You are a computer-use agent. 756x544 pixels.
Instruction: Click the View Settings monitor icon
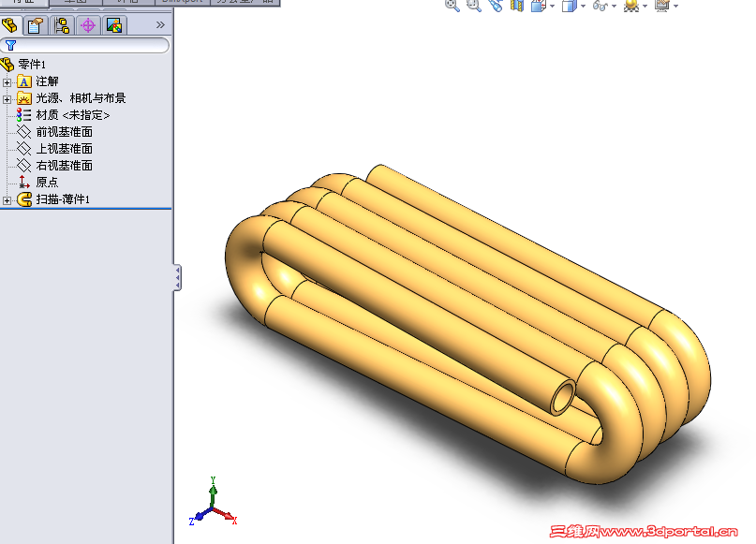[662, 6]
